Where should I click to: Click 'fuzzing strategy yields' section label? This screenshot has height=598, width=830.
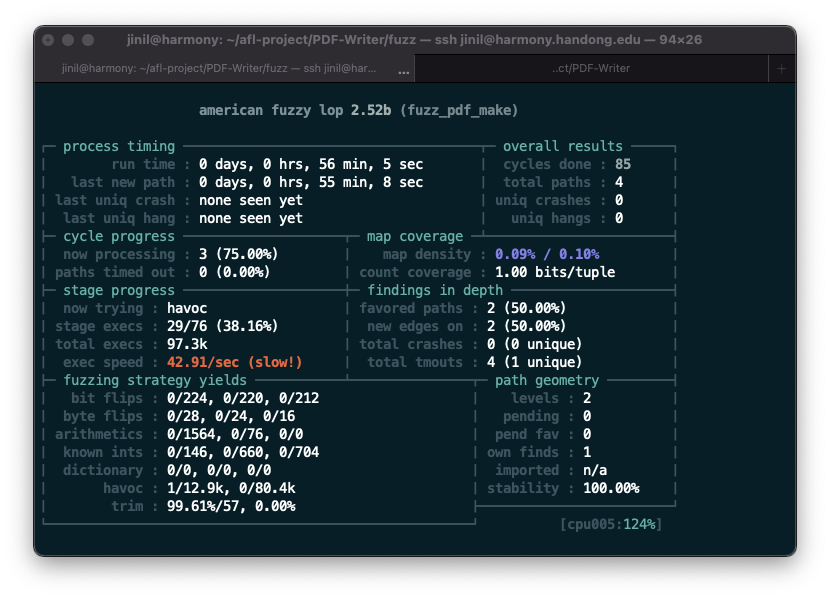point(155,380)
